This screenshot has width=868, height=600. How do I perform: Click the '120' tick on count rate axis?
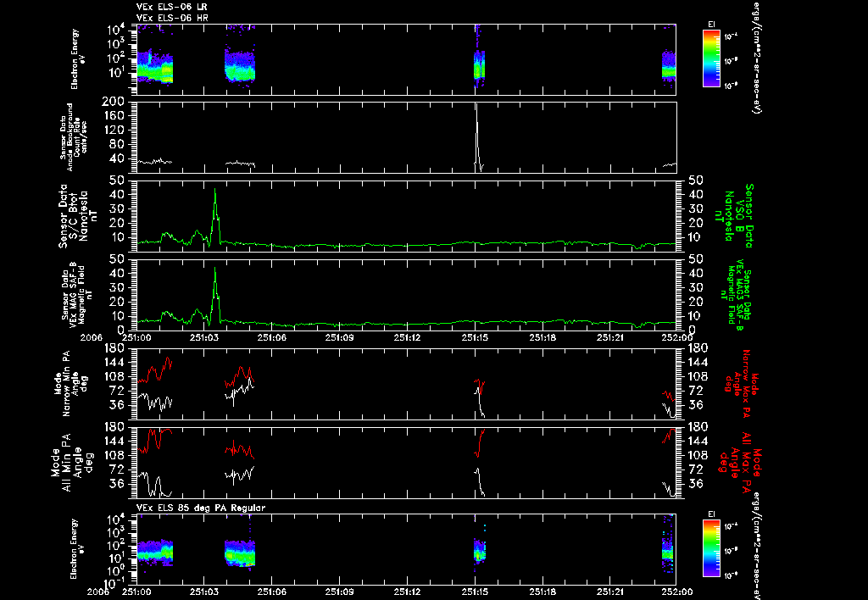pyautogui.click(x=114, y=130)
